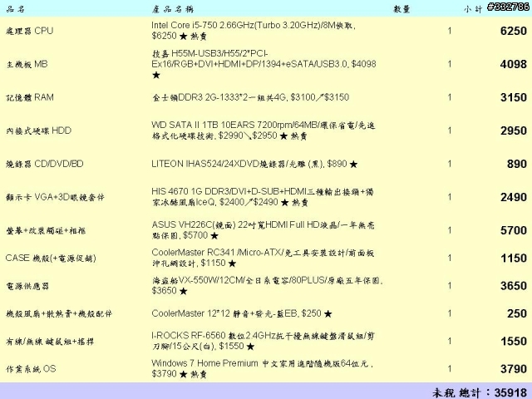Click the 小計 column header

[473, 9]
